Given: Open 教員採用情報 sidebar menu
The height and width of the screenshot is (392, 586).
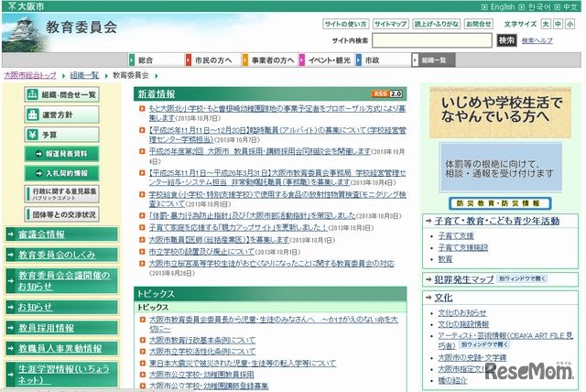Looking at the screenshot, I should tap(61, 328).
